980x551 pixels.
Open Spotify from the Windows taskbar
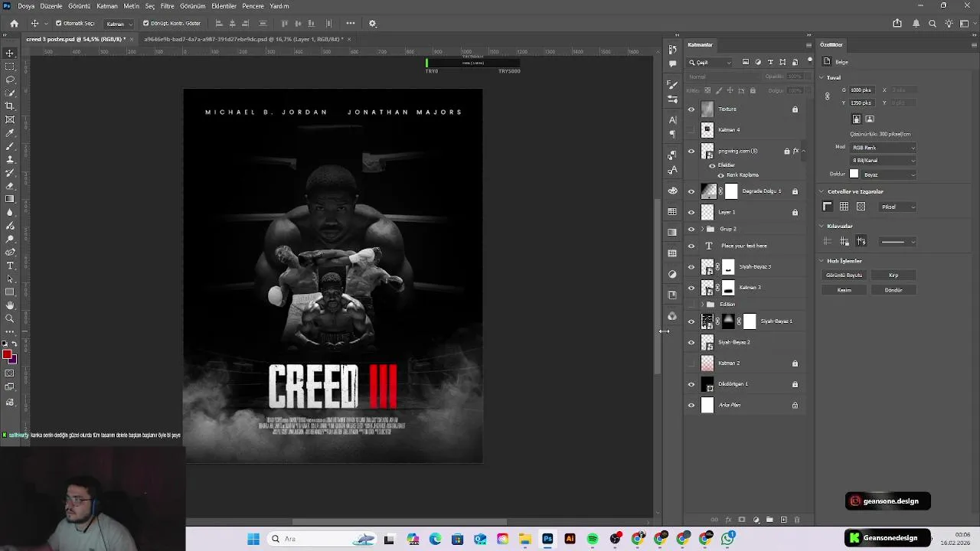[593, 539]
